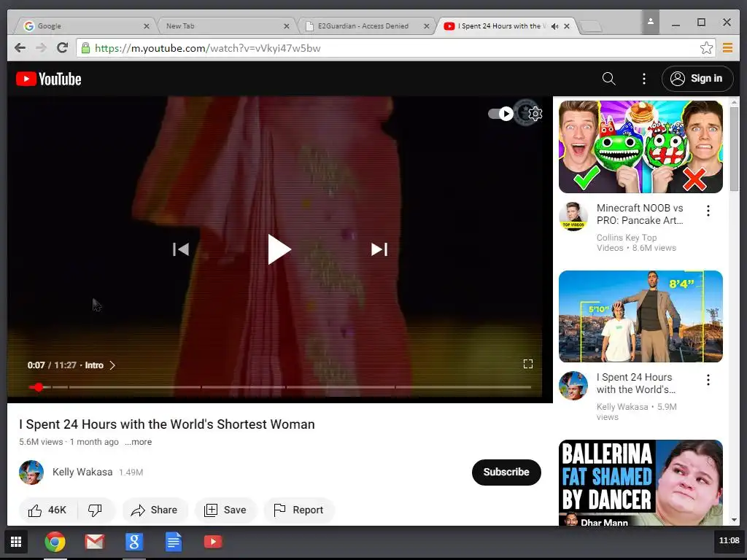Click the clock showing 11:08
This screenshot has width=747, height=560.
pyautogui.click(x=729, y=540)
